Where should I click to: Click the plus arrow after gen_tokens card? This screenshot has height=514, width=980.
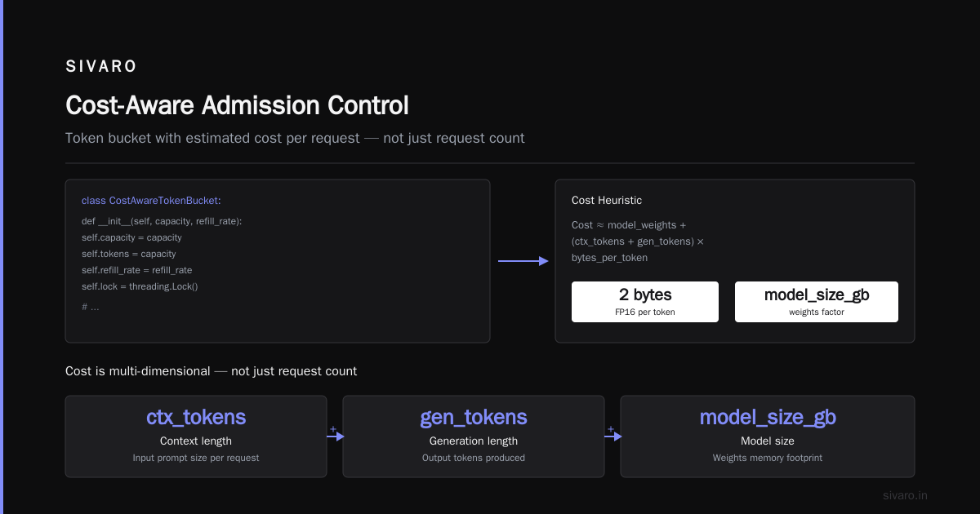tap(612, 434)
